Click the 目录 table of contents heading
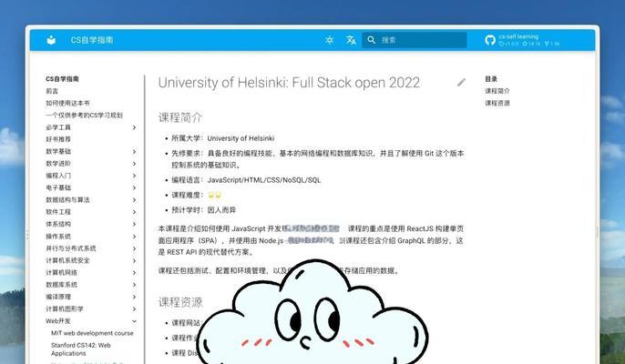 tap(491, 79)
